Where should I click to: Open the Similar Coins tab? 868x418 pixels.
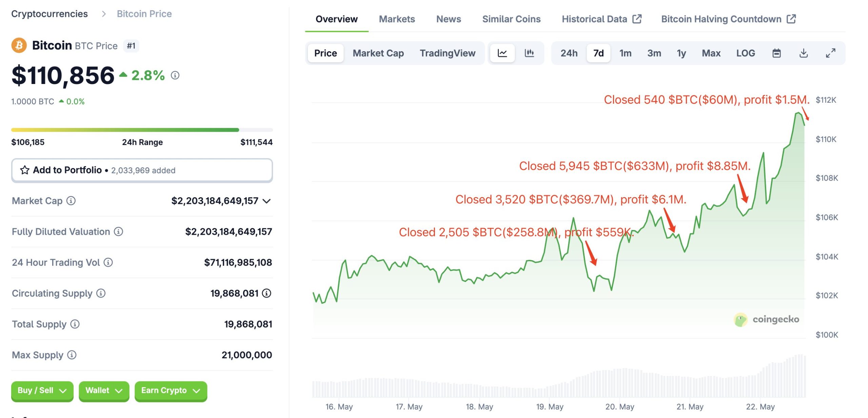(511, 19)
